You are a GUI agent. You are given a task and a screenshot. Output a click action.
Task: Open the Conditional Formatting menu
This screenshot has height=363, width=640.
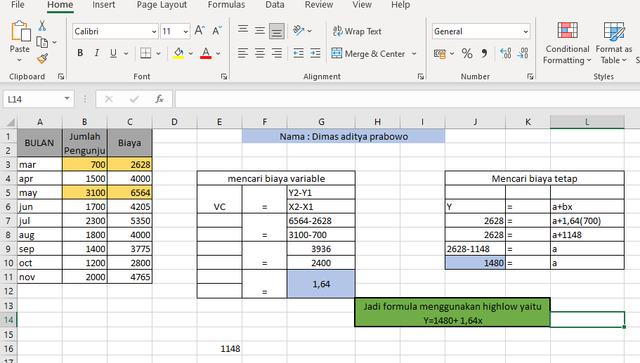click(567, 43)
